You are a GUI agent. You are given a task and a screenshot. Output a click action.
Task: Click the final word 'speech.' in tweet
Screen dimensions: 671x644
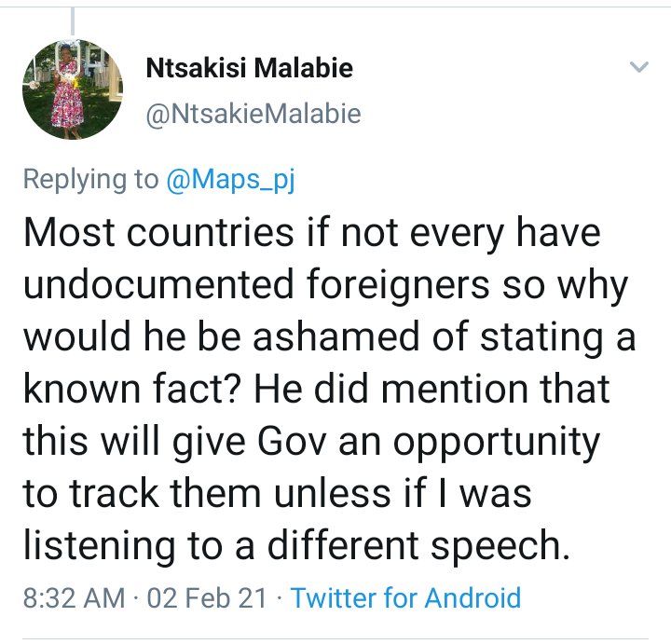tap(500, 546)
